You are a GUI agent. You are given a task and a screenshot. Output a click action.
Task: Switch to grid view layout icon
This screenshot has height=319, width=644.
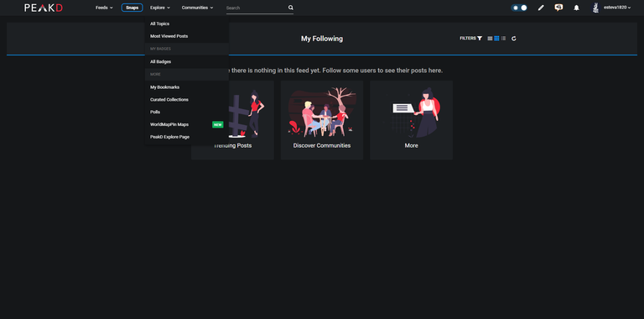[x=496, y=39]
